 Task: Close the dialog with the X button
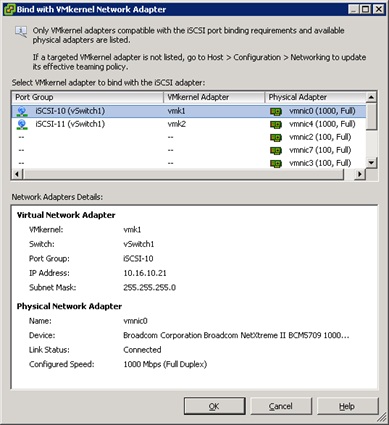[x=379, y=9]
